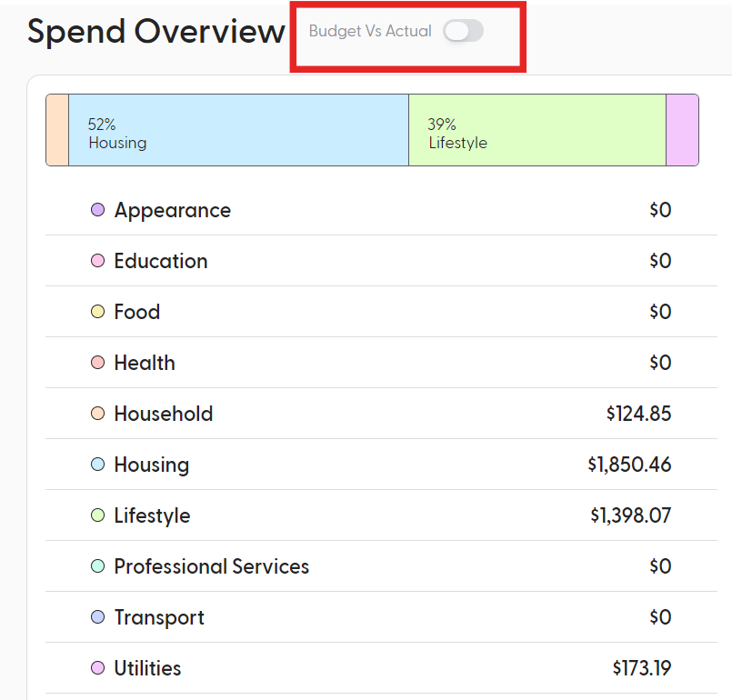732x700 pixels.
Task: Select the 52% Housing bar segment
Action: (238, 130)
